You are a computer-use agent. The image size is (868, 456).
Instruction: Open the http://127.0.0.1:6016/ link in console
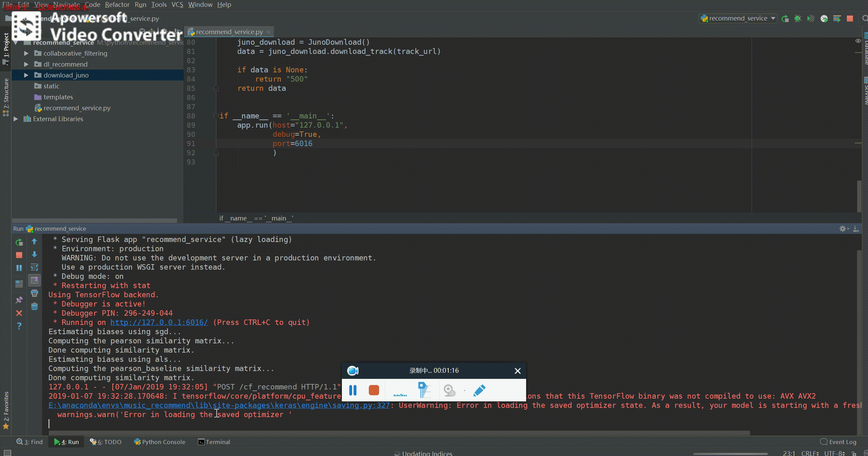(x=159, y=322)
